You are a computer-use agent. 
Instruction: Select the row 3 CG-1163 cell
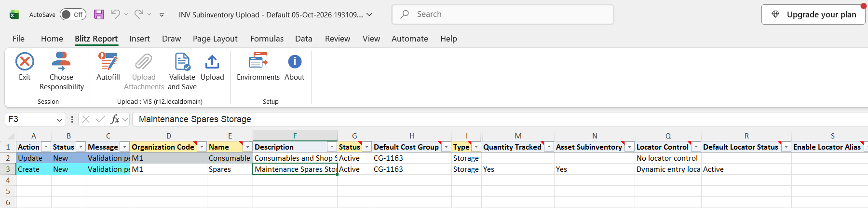(412, 169)
